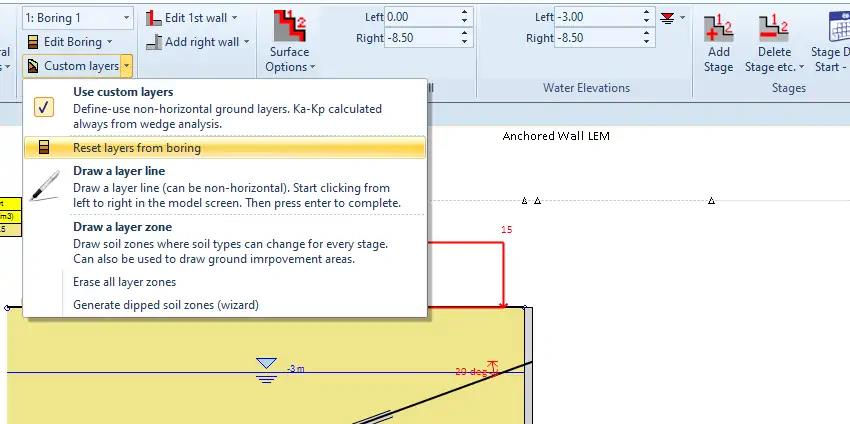Screen dimensions: 850x424
Task: Select Reset layers from boring
Action: (x=225, y=147)
